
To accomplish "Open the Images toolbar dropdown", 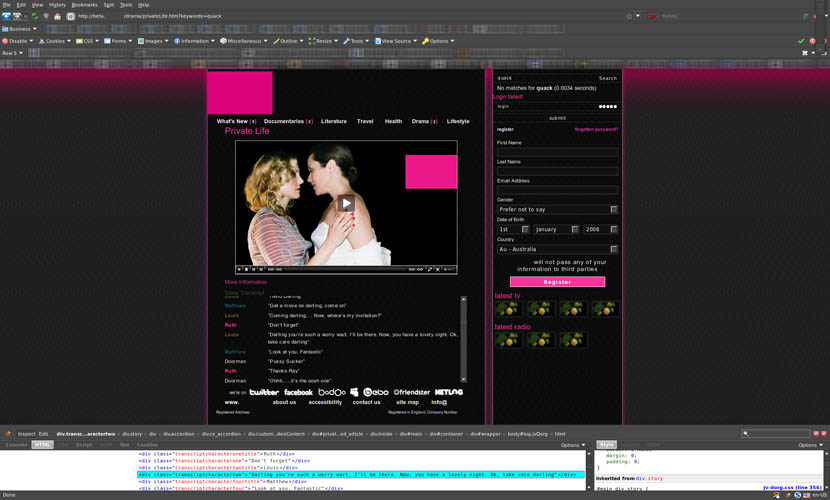I will (x=153, y=41).
